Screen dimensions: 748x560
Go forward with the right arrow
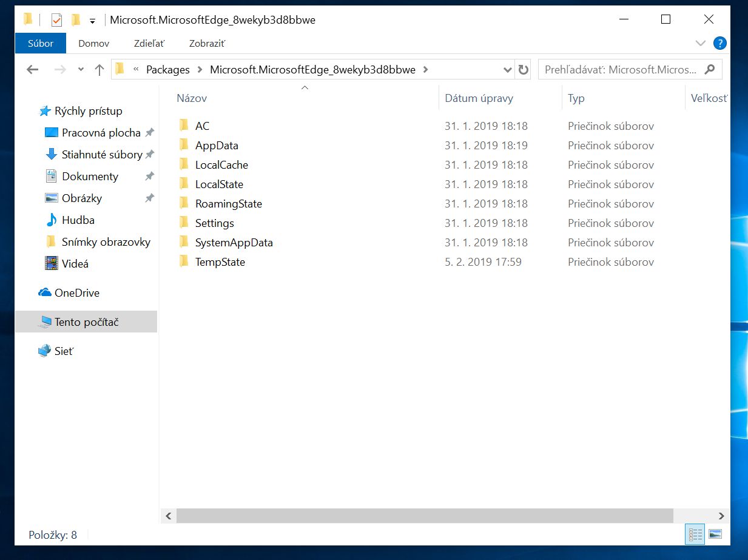(x=60, y=70)
